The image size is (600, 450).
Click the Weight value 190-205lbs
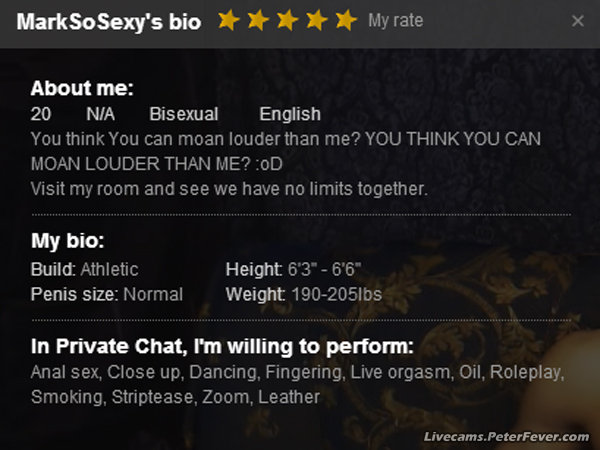(336, 294)
